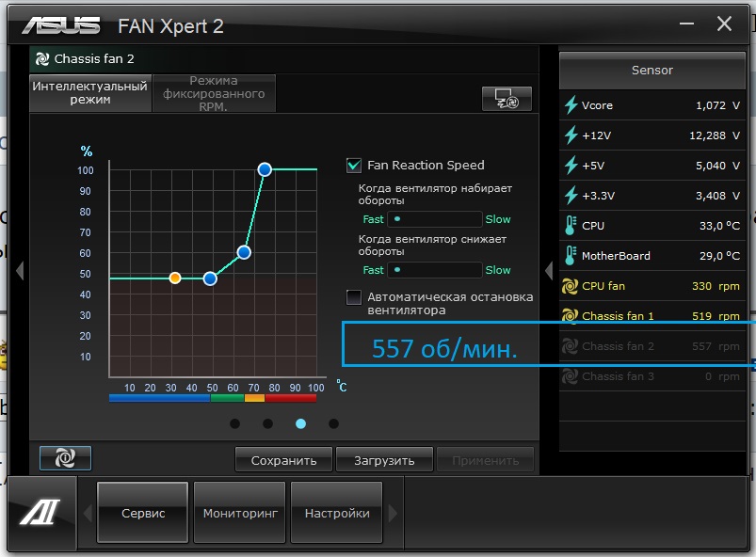Open the fan auto tuning monitor icon button
This screenshot has height=557, width=756.
click(x=507, y=99)
